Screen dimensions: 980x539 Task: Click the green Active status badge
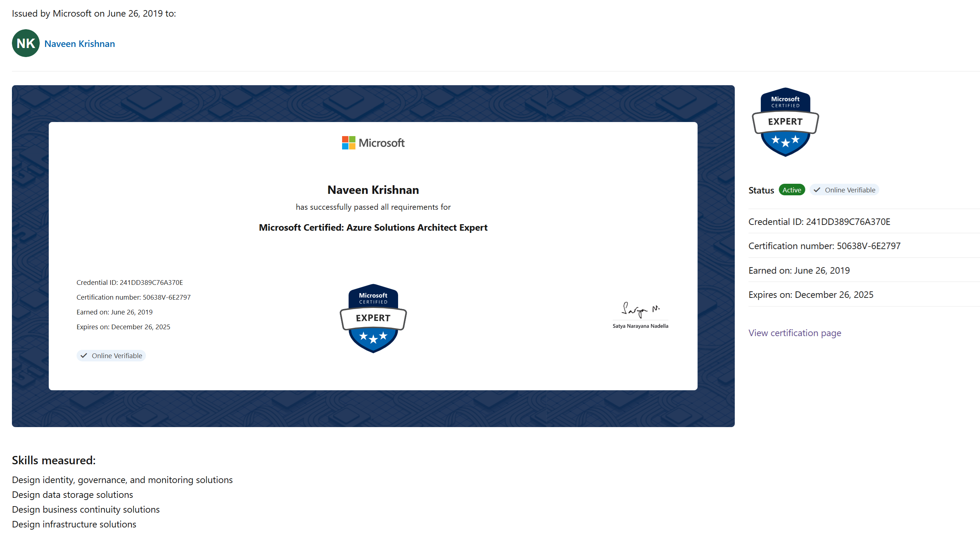792,190
